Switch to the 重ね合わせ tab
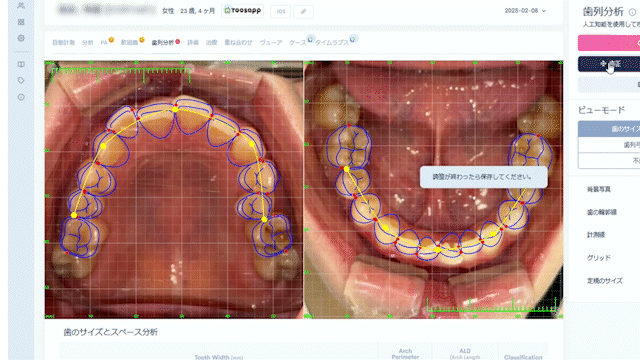The image size is (640, 360). [238, 42]
